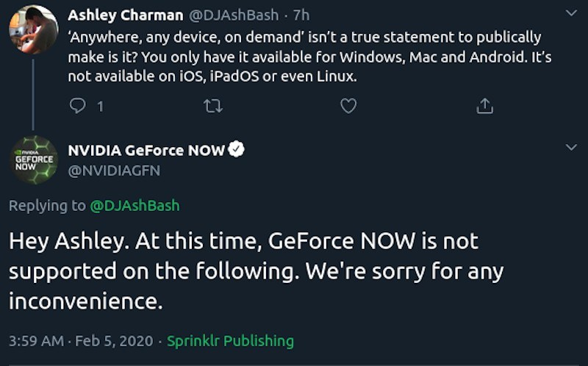Open NVIDIA GeForce NOW profile name
This screenshot has height=366, width=588.
tap(146, 151)
